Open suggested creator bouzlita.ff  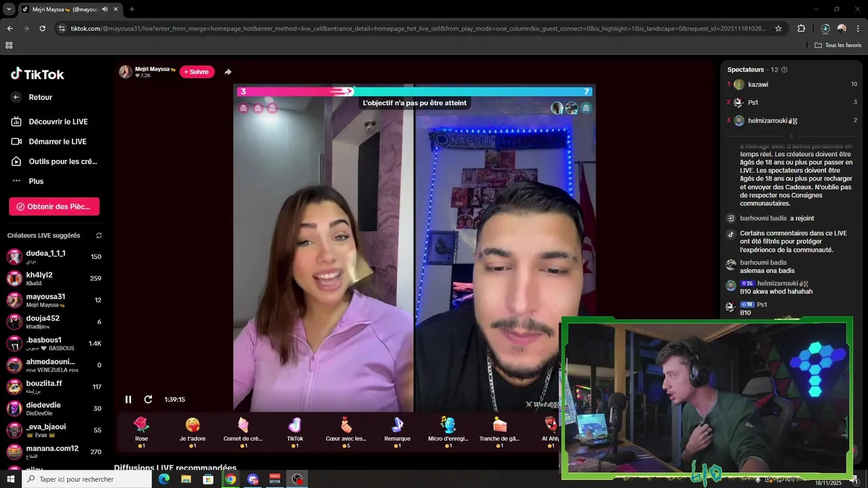click(x=54, y=387)
